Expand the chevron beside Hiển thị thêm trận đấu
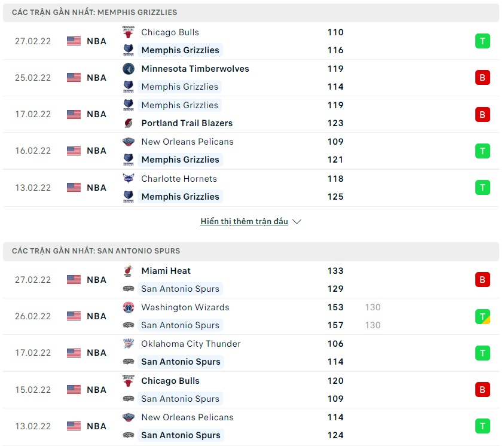 [x=297, y=222]
